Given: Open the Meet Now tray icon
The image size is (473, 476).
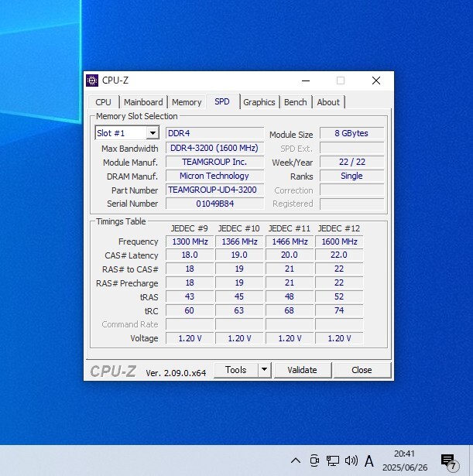Looking at the screenshot, I should pos(314,461).
